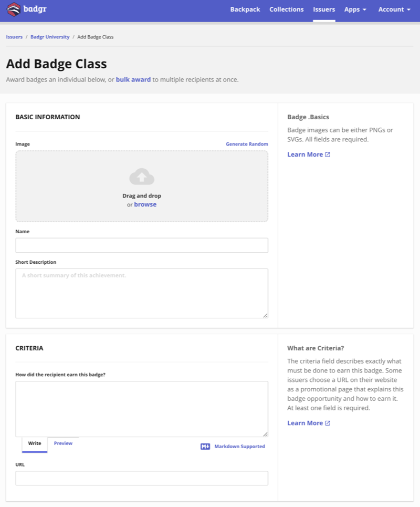Click the Badgr logo icon
The height and width of the screenshot is (507, 420).
coord(14,9)
